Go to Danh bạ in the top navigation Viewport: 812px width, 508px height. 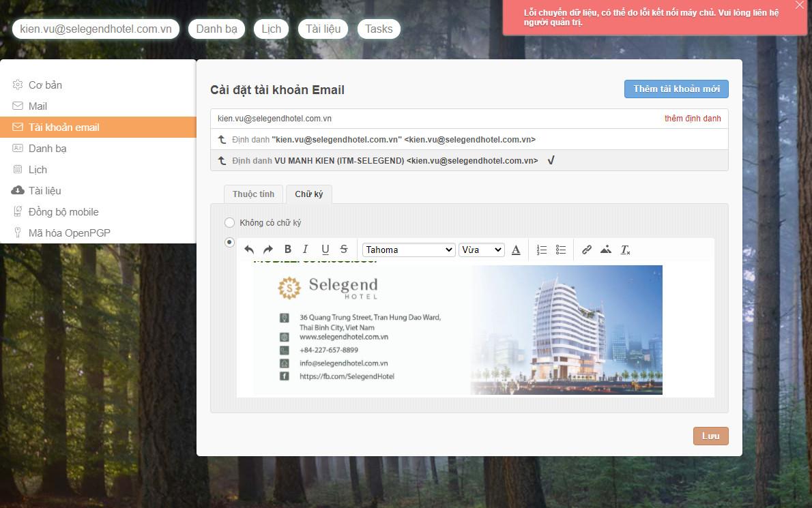216,29
